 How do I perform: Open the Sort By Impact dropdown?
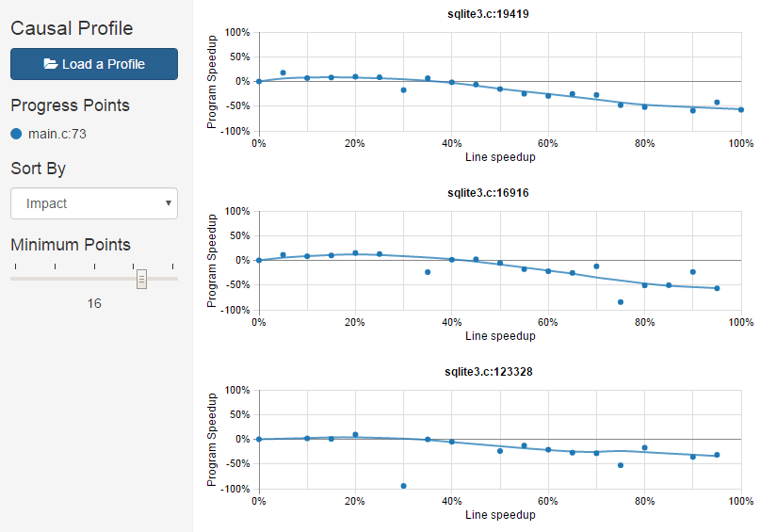click(93, 203)
